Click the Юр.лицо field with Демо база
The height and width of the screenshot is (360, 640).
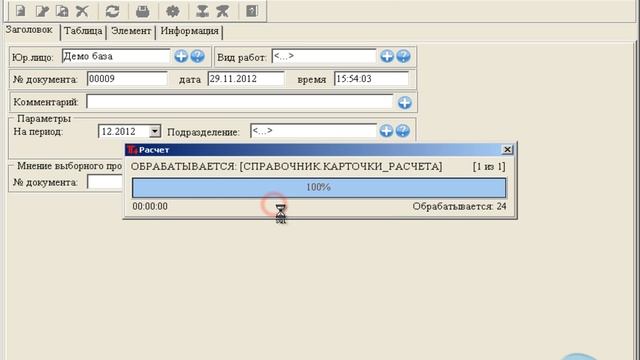(116, 56)
